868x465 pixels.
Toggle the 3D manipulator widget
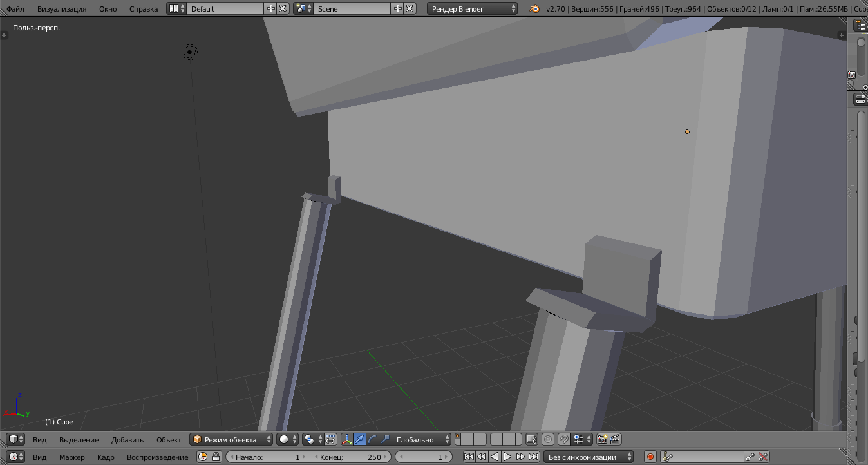pyautogui.click(x=347, y=439)
